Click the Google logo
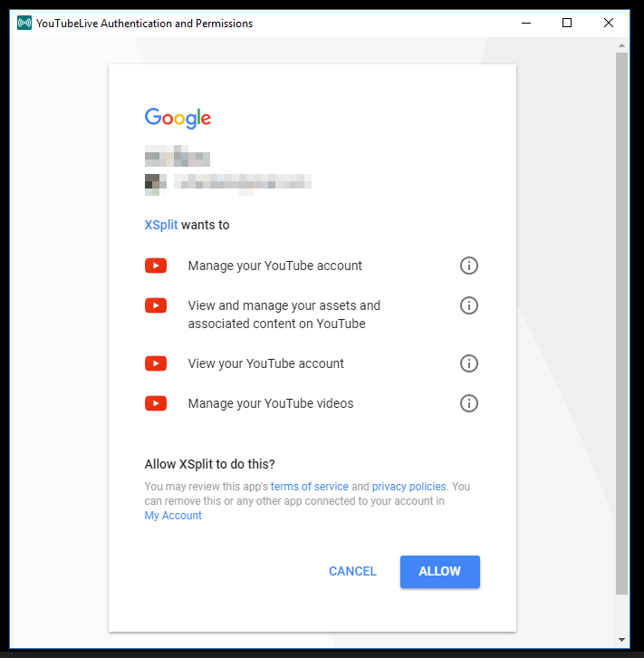The width and height of the screenshot is (644, 658). (178, 118)
